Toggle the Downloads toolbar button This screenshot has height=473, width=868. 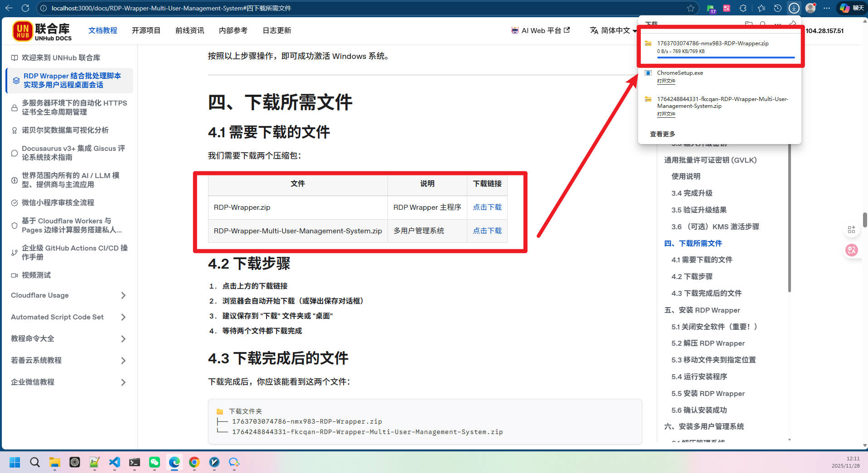(x=794, y=8)
